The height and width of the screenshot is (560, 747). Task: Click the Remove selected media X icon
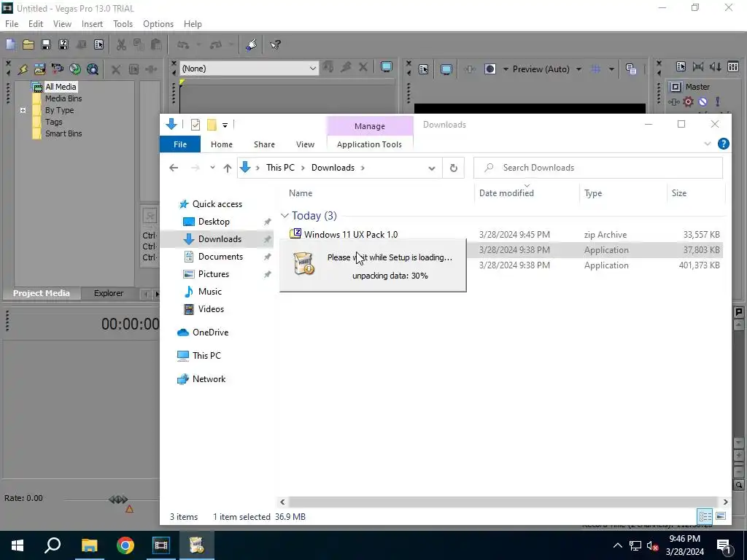pos(116,69)
